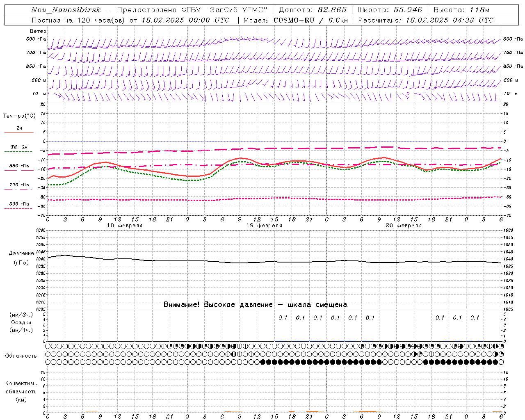Click the Широта: 55.046 value
The width and height of the screenshot is (525, 420).
(390, 10)
